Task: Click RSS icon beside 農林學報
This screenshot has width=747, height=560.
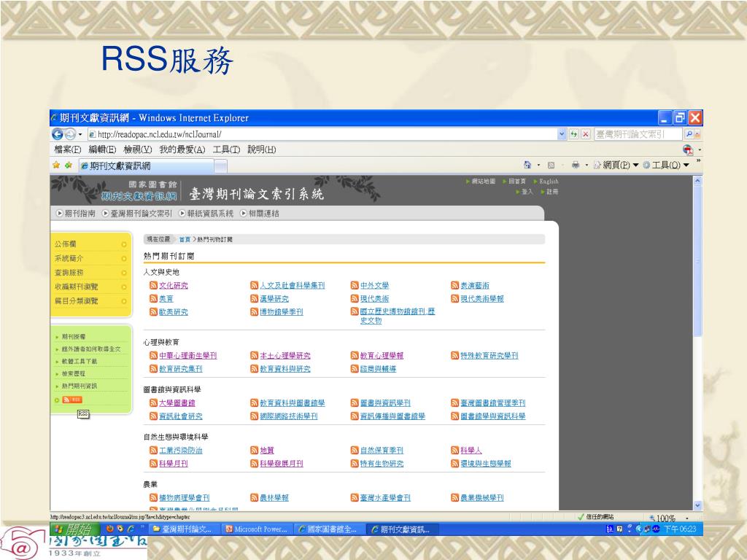Action: click(255, 497)
